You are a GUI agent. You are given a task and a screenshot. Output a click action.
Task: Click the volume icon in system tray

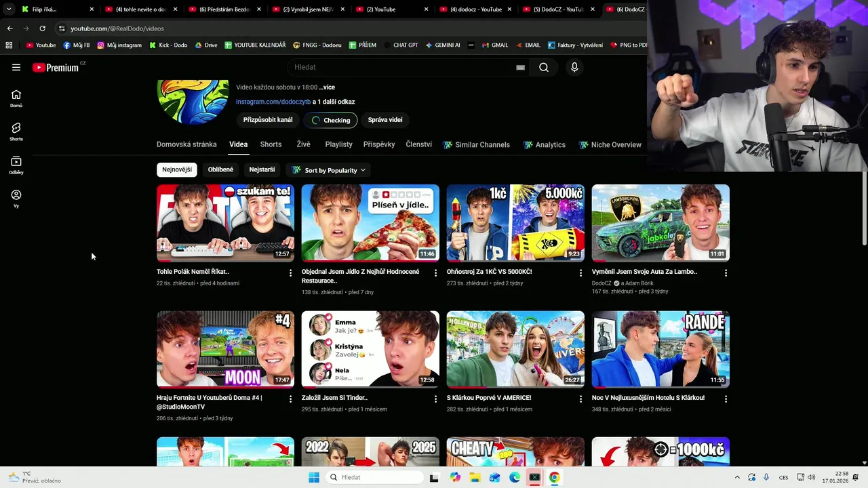[x=812, y=477]
